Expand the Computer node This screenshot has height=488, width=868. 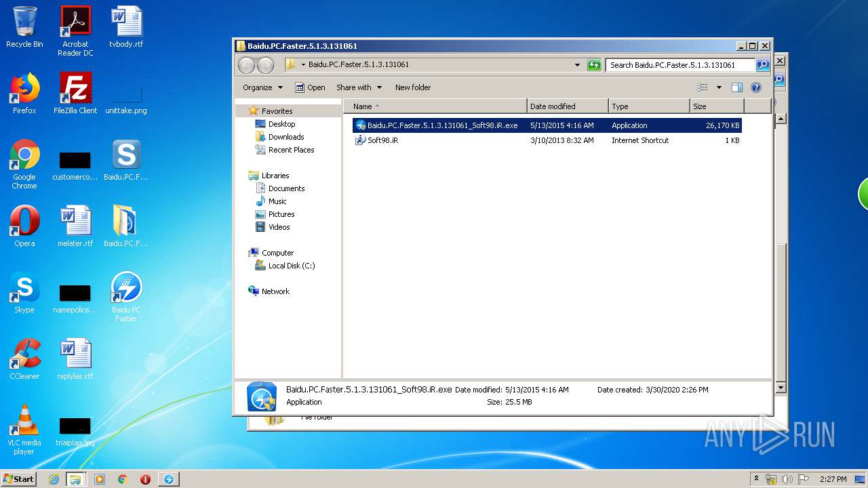click(x=277, y=253)
